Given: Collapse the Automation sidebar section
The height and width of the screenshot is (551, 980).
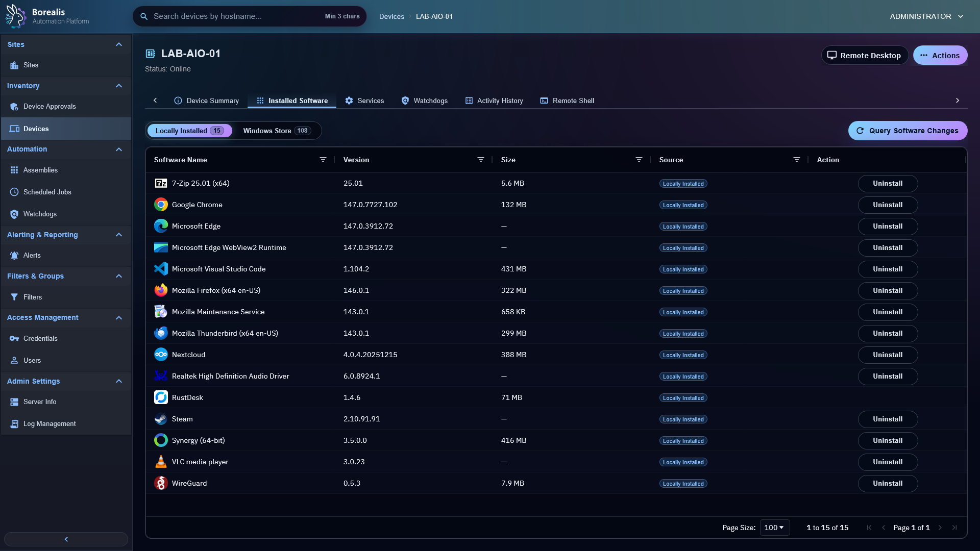Looking at the screenshot, I should (x=119, y=149).
